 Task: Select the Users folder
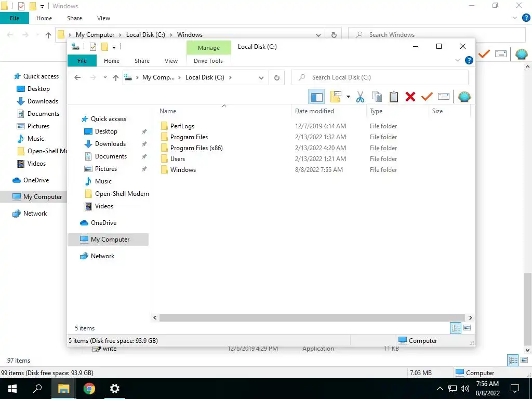pos(178,159)
